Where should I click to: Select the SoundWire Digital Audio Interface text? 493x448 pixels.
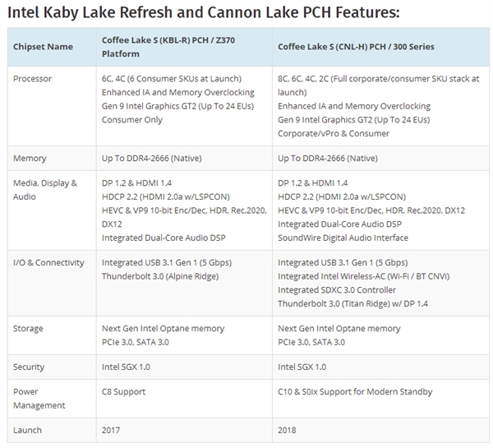[x=343, y=238]
